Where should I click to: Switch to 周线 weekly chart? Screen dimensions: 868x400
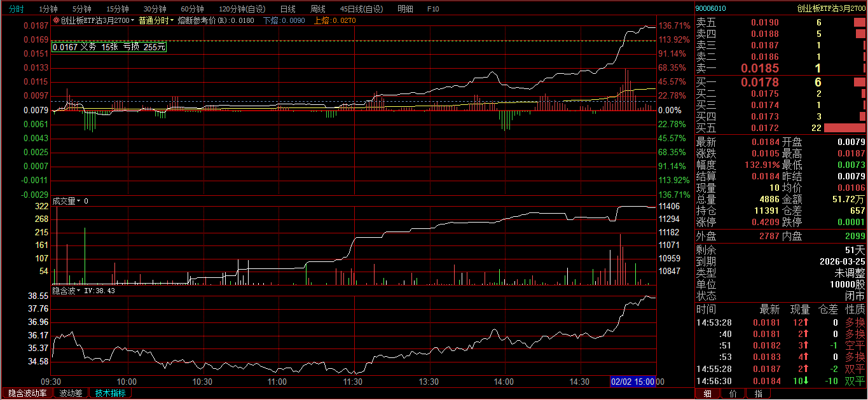pyautogui.click(x=318, y=9)
